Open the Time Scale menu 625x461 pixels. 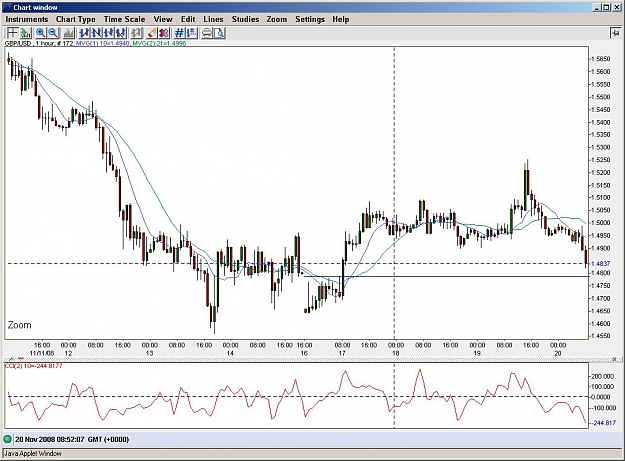pos(124,19)
